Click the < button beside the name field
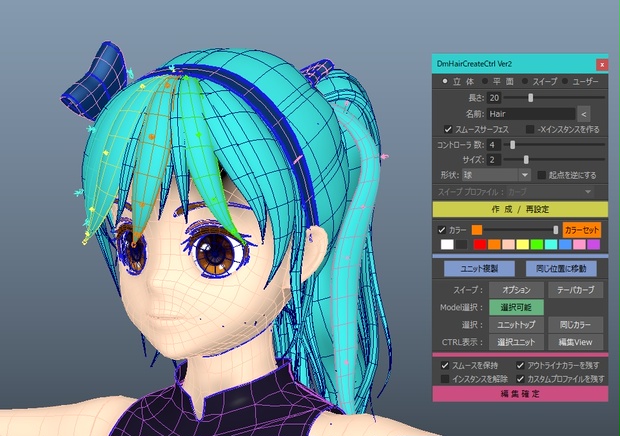620x436 pixels. [x=584, y=114]
